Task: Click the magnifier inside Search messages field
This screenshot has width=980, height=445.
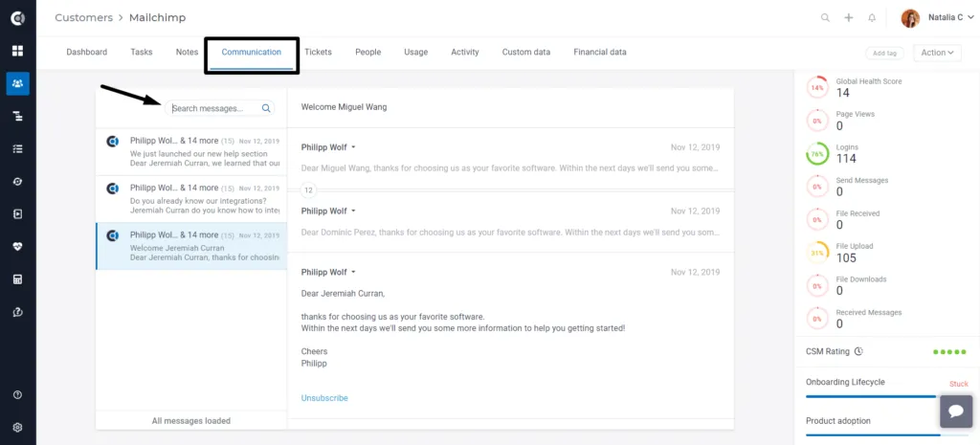Action: tap(266, 108)
